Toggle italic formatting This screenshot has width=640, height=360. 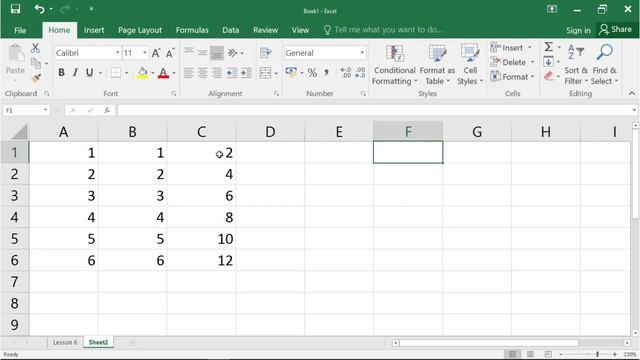[75, 73]
